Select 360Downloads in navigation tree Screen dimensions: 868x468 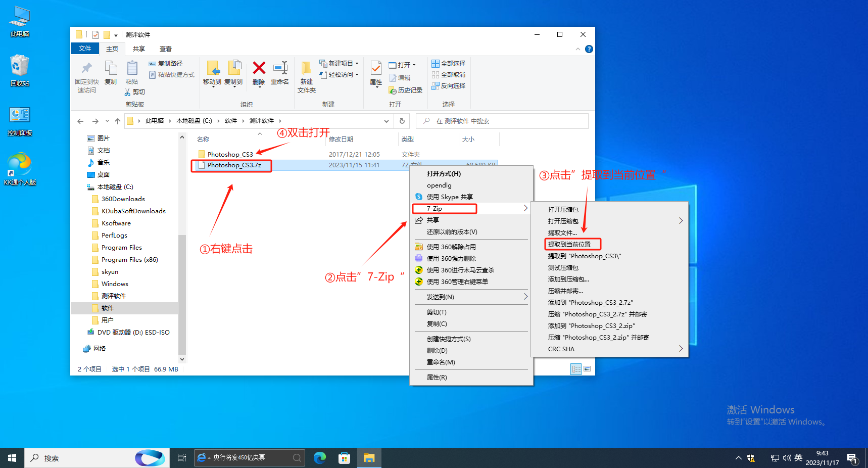(x=123, y=199)
